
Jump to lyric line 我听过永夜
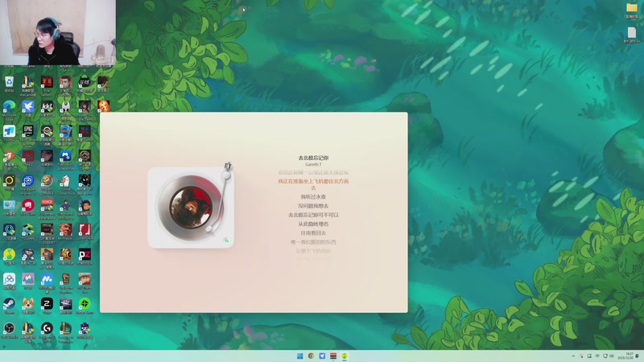click(313, 197)
